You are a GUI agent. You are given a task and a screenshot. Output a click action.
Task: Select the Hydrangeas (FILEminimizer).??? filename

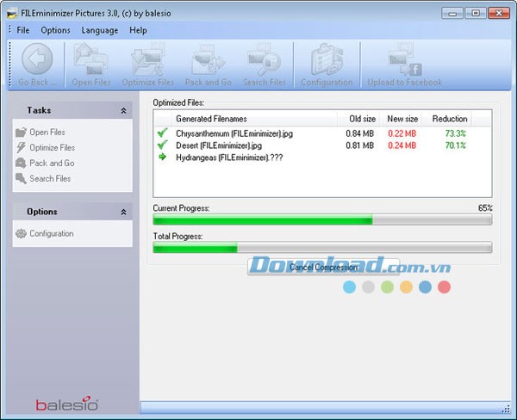click(x=229, y=157)
